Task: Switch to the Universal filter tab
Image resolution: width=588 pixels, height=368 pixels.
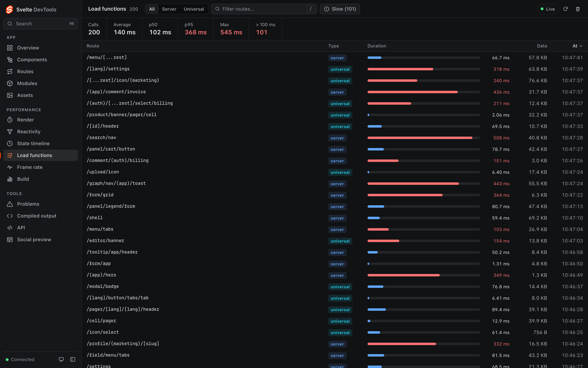Action: [194, 9]
